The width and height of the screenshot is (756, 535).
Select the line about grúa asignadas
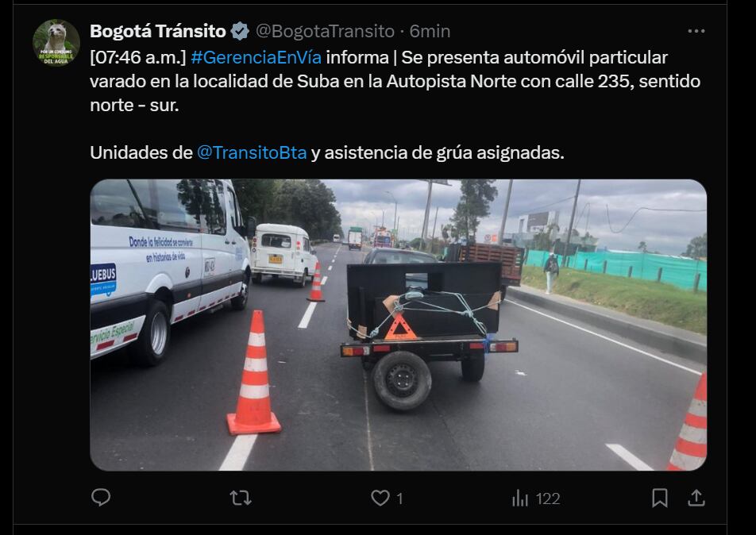tap(327, 152)
